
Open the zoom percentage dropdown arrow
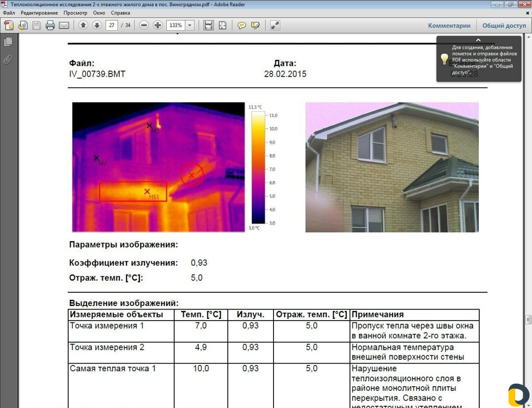click(190, 25)
